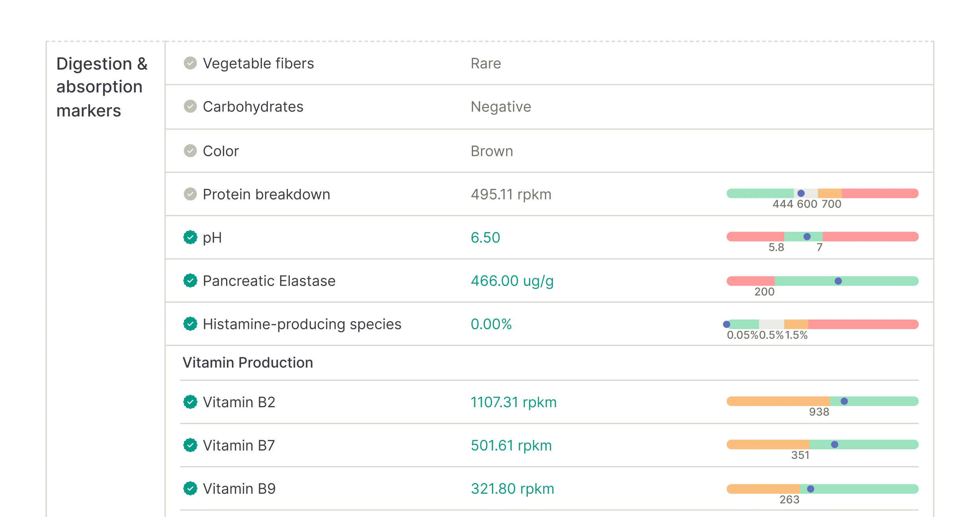Select the gray status icon beside Color
The height and width of the screenshot is (517, 980).
190,151
